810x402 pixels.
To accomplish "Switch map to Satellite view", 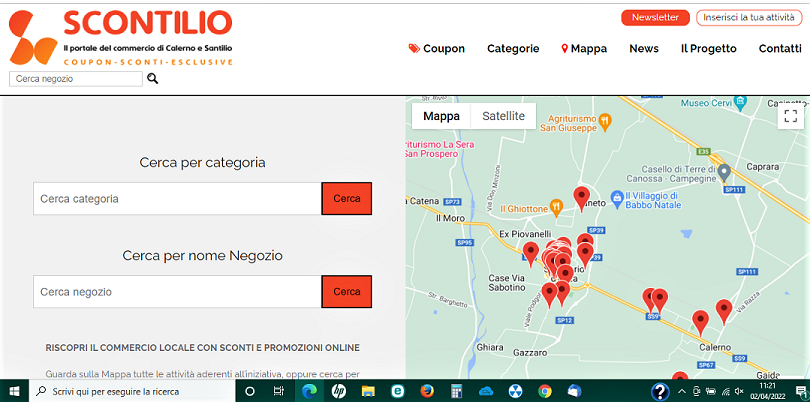I will 503,116.
